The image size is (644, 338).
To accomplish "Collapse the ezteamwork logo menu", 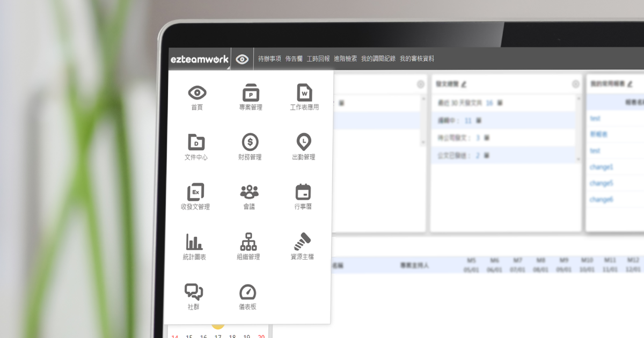I will click(x=200, y=59).
